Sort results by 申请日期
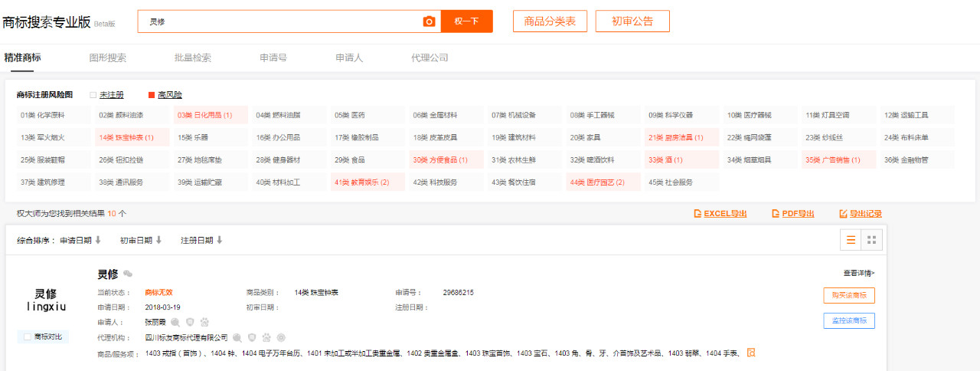The height and width of the screenshot is (371, 980). (80, 240)
